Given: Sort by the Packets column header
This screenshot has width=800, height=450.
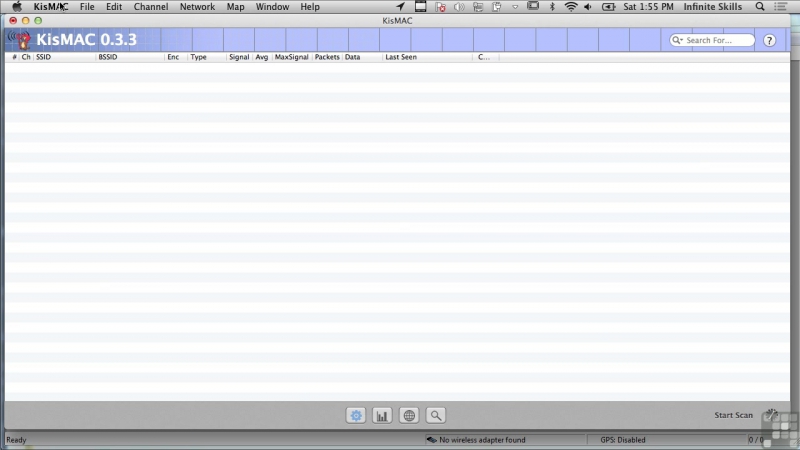Looking at the screenshot, I should coord(327,57).
